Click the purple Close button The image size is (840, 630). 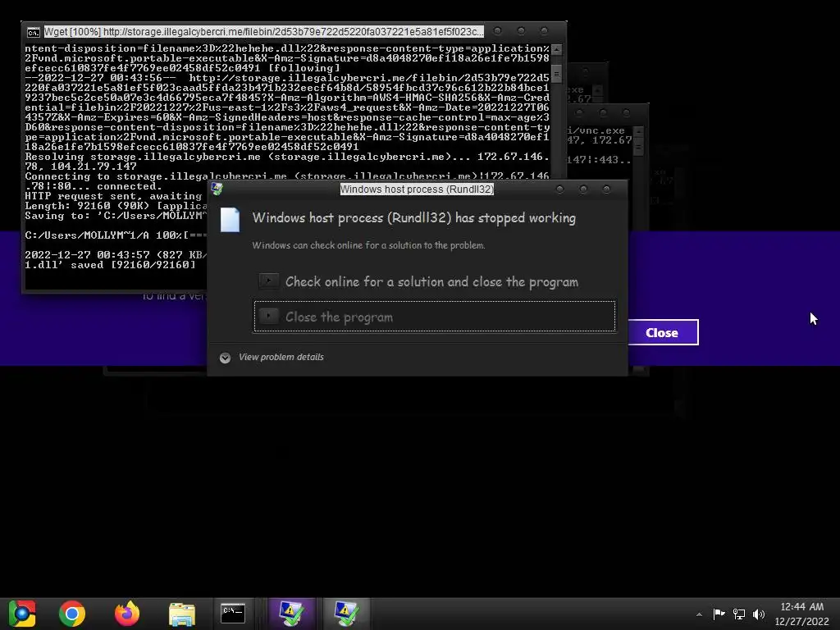pyautogui.click(x=662, y=333)
